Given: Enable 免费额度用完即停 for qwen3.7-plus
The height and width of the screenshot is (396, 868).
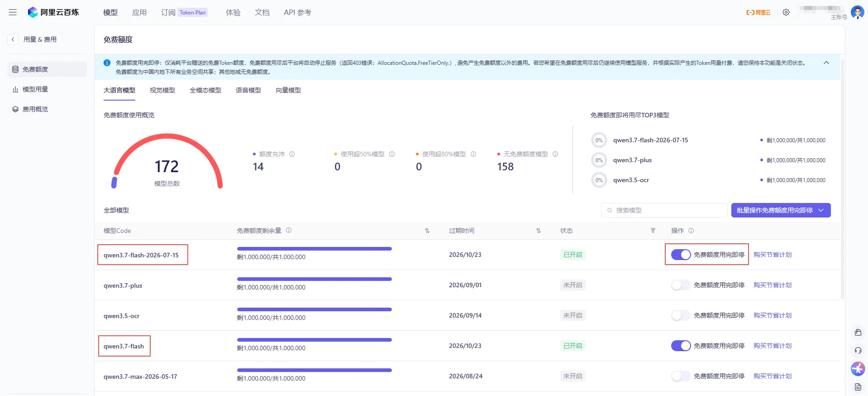Looking at the screenshot, I should [681, 285].
